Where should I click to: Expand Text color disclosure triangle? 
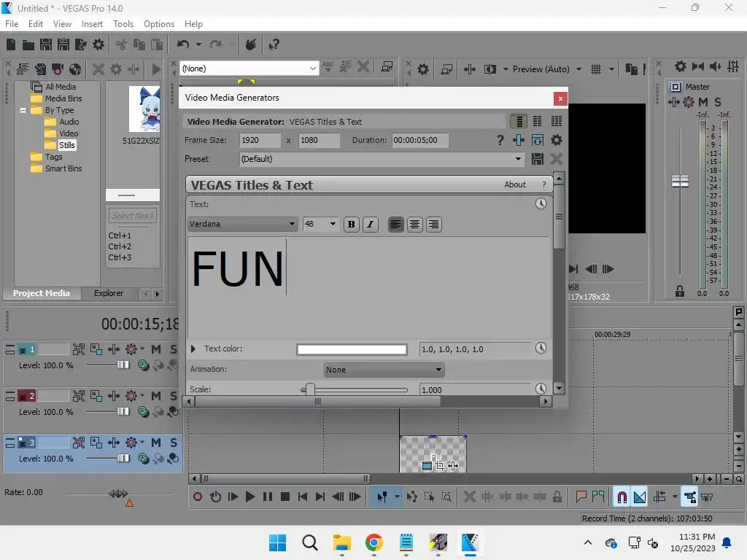point(193,349)
